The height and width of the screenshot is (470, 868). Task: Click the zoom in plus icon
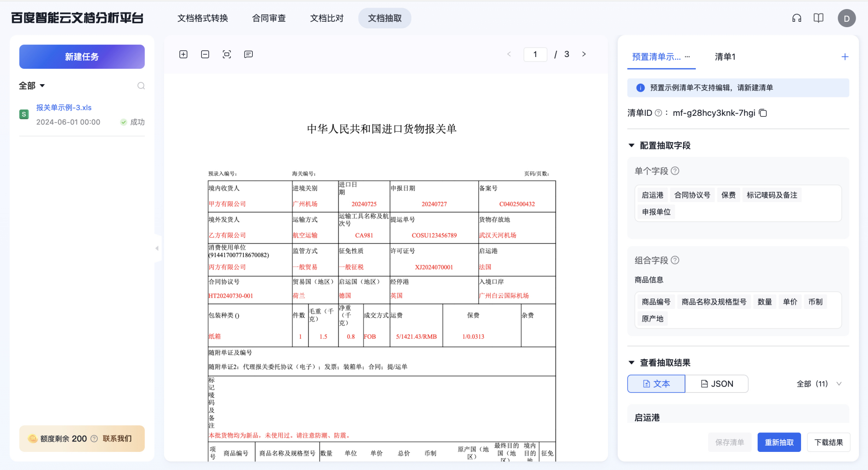coord(184,54)
